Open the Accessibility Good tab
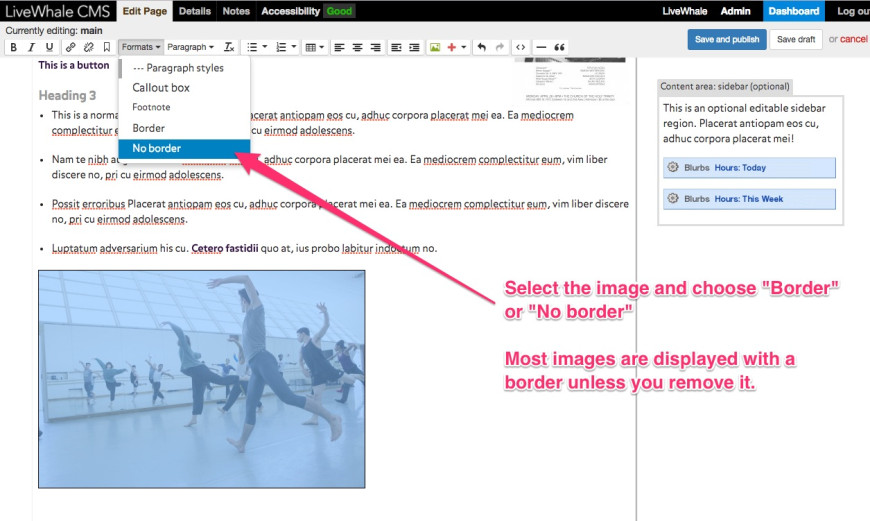870x521 pixels. click(x=307, y=11)
